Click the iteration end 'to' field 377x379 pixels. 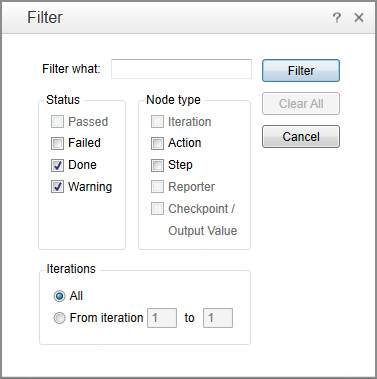(x=218, y=318)
